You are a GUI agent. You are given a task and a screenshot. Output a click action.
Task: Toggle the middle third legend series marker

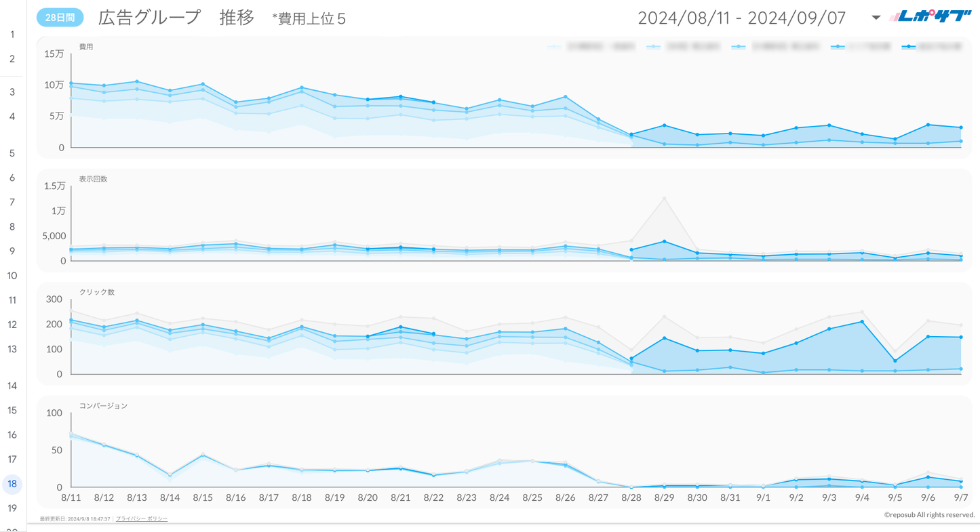739,47
